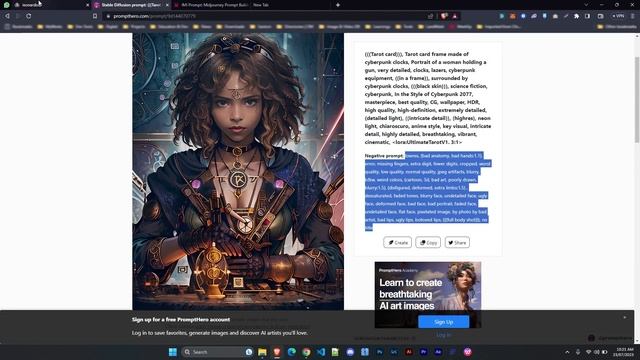Click the Log in link below Sign Up

click(443, 335)
